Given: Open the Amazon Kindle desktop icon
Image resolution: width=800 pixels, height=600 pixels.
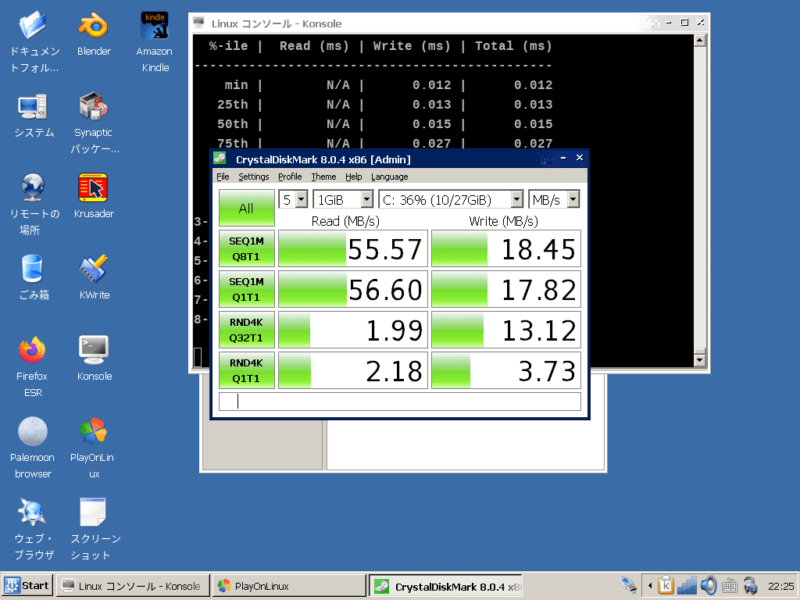Looking at the screenshot, I should point(154,27).
